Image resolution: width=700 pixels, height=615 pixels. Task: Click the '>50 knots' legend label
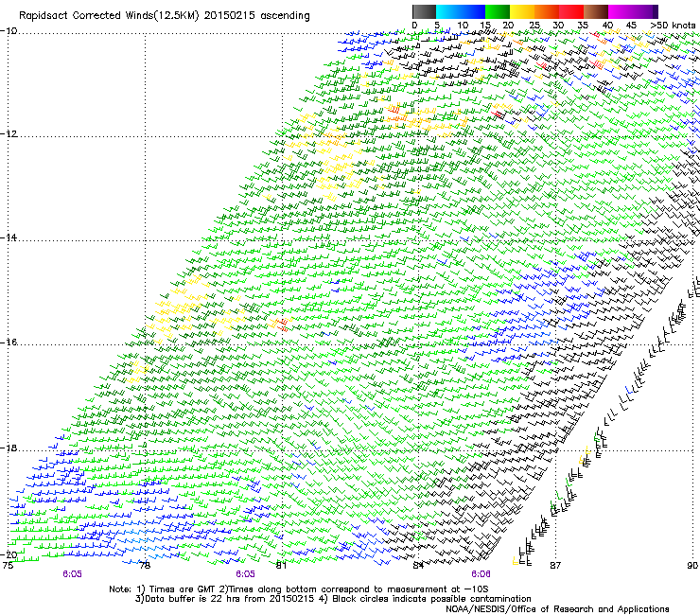pos(673,26)
